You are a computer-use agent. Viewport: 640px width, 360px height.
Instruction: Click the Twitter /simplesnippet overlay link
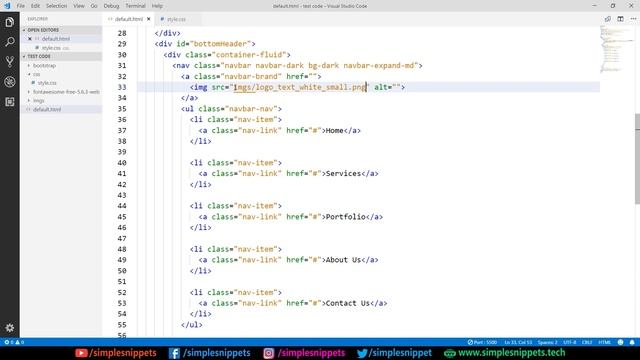(394, 353)
